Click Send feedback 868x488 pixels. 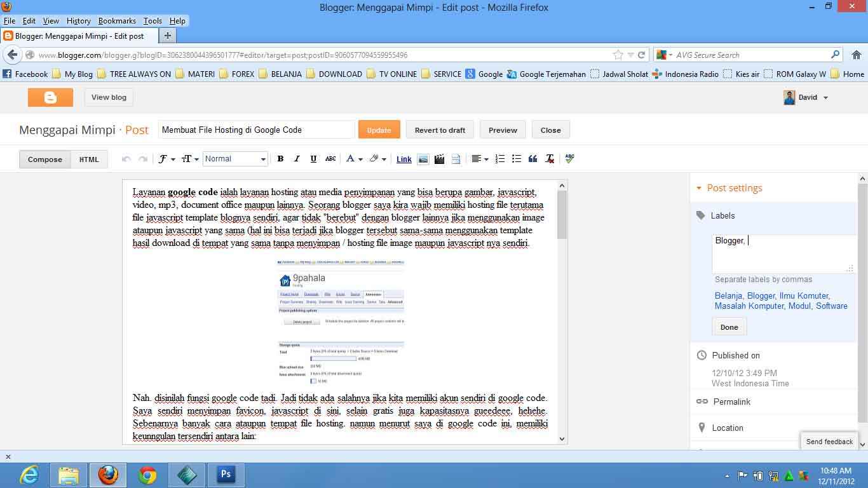click(829, 442)
